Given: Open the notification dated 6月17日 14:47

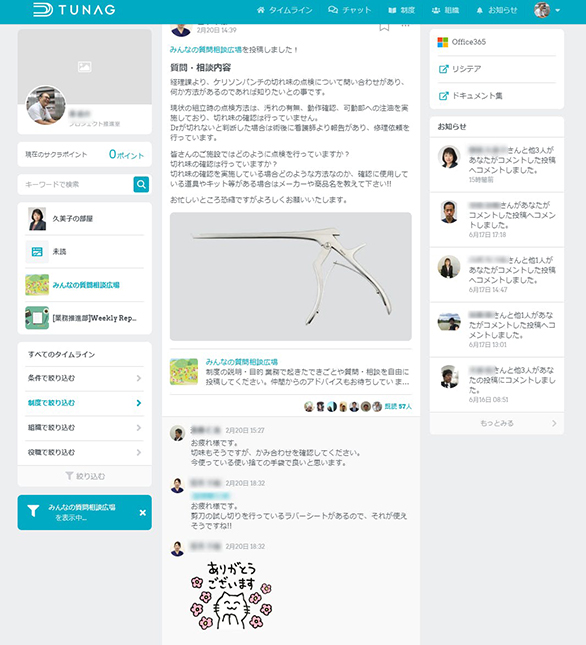Looking at the screenshot, I should pos(497,275).
